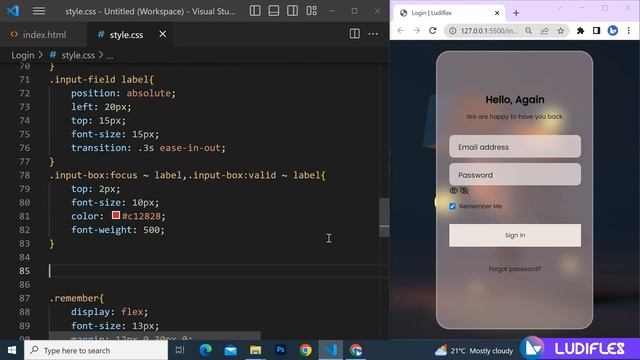Open the VS Code hamburger menu
Image resolution: width=640 pixels, height=360 pixels.
[39, 11]
